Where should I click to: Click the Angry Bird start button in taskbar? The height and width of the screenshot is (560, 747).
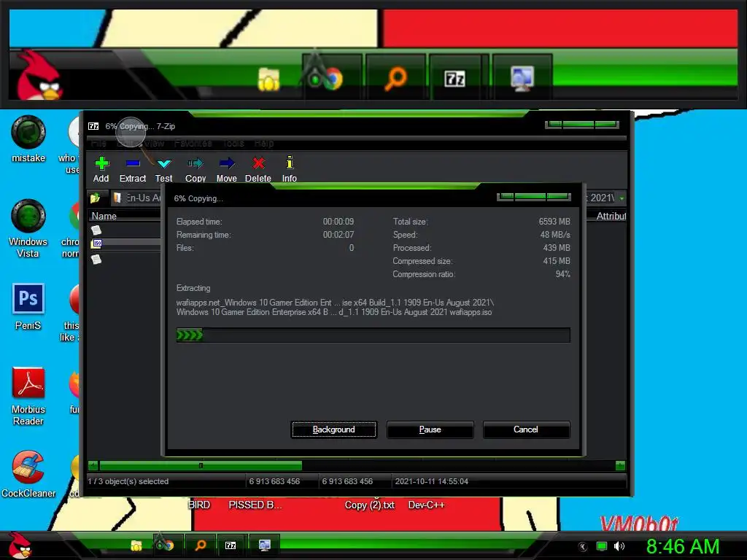click(x=19, y=545)
